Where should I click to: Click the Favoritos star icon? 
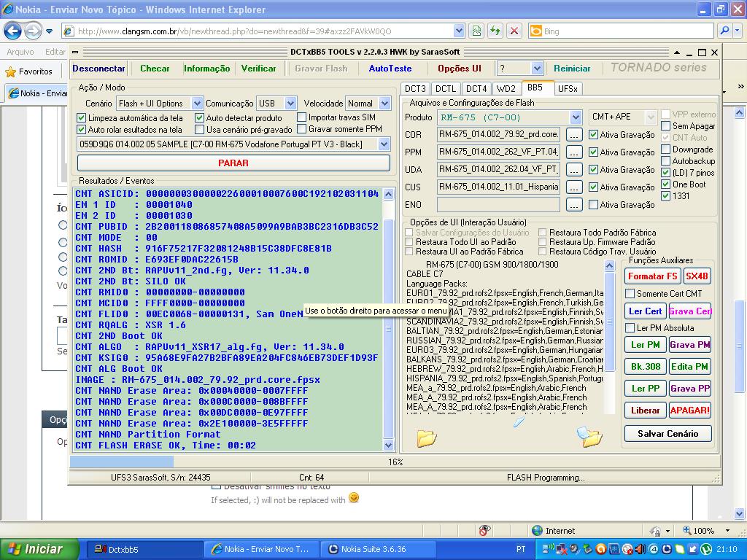[x=10, y=71]
